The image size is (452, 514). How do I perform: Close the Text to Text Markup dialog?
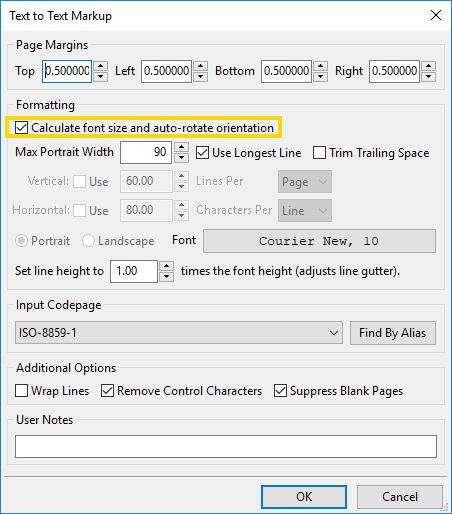click(436, 15)
